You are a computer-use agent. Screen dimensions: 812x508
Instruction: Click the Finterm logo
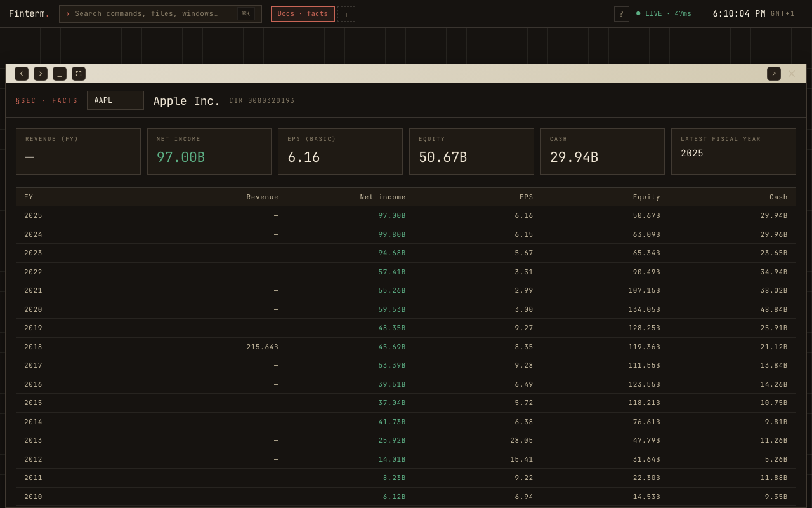(x=29, y=14)
